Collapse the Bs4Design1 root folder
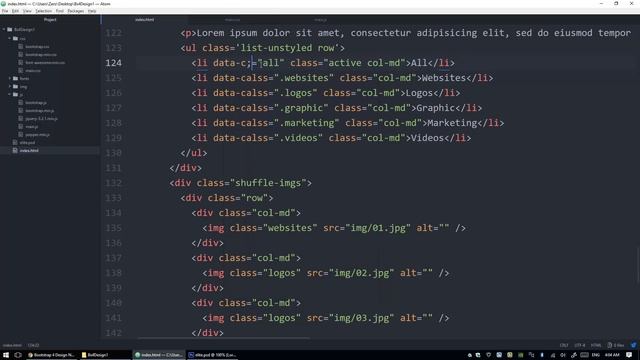The height and width of the screenshot is (360, 640). pyautogui.click(x=4, y=29)
